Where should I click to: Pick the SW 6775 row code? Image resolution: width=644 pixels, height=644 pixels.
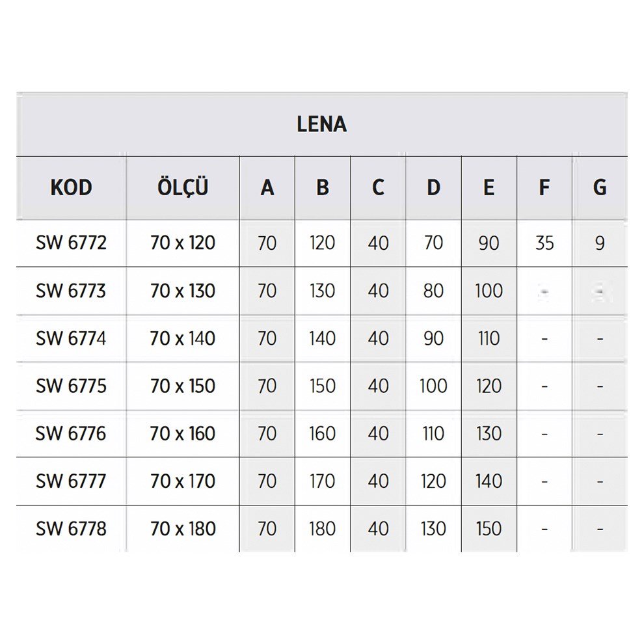pyautogui.click(x=71, y=386)
